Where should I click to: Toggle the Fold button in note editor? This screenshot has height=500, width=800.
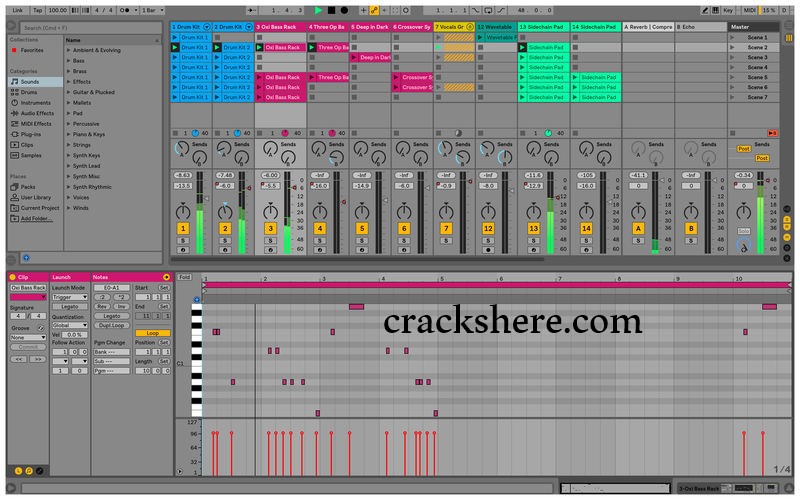click(184, 277)
